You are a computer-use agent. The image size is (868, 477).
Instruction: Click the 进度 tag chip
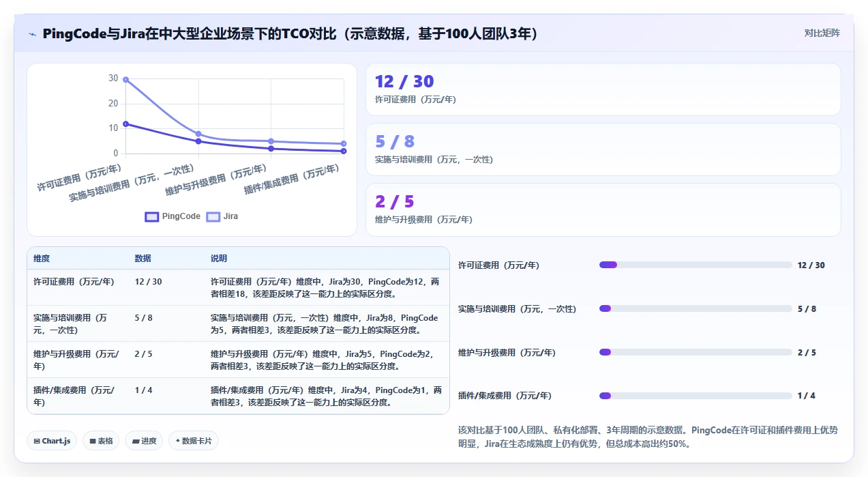click(144, 441)
